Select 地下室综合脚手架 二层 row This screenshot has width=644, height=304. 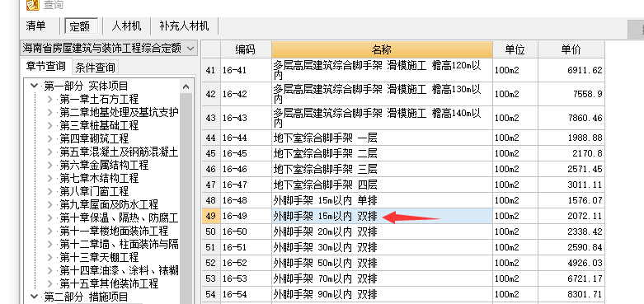(x=382, y=153)
